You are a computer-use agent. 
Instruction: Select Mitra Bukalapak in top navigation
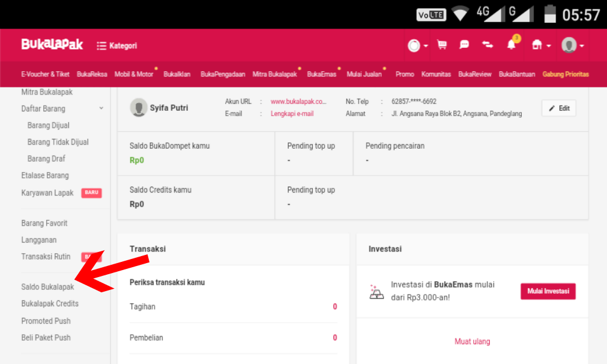[275, 74]
